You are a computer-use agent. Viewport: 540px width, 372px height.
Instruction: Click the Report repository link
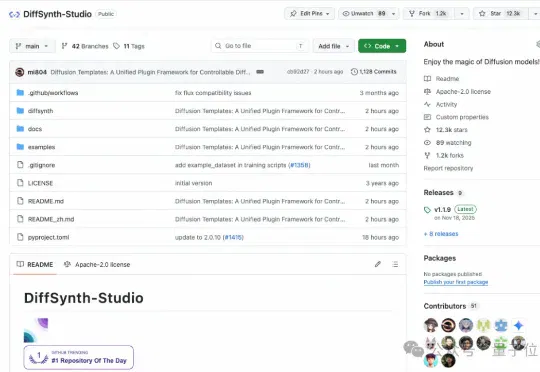coord(448,168)
